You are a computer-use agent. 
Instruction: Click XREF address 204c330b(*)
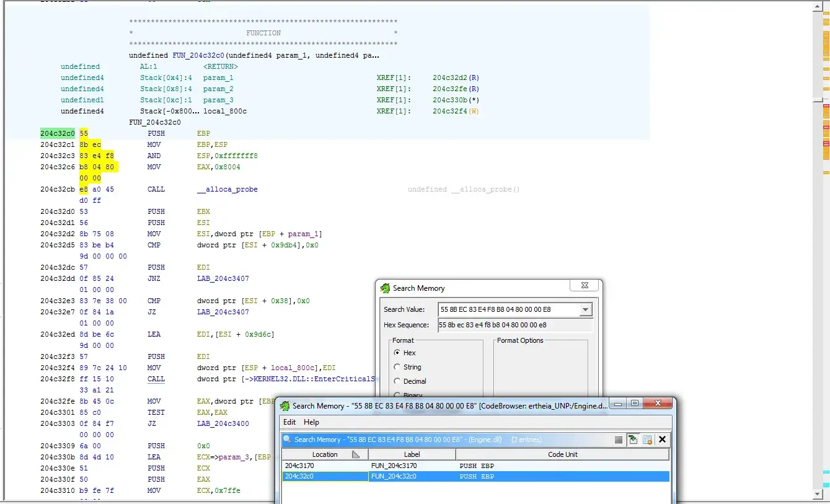[456, 100]
